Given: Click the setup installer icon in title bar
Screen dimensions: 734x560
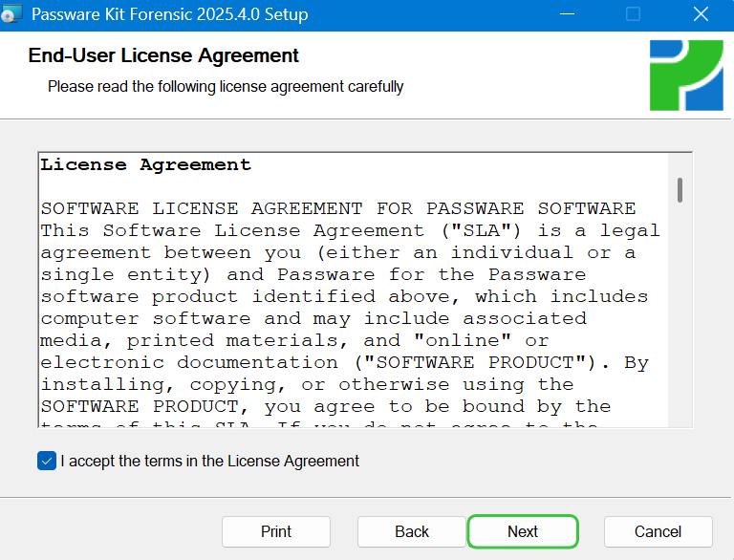Looking at the screenshot, I should pos(11,14).
